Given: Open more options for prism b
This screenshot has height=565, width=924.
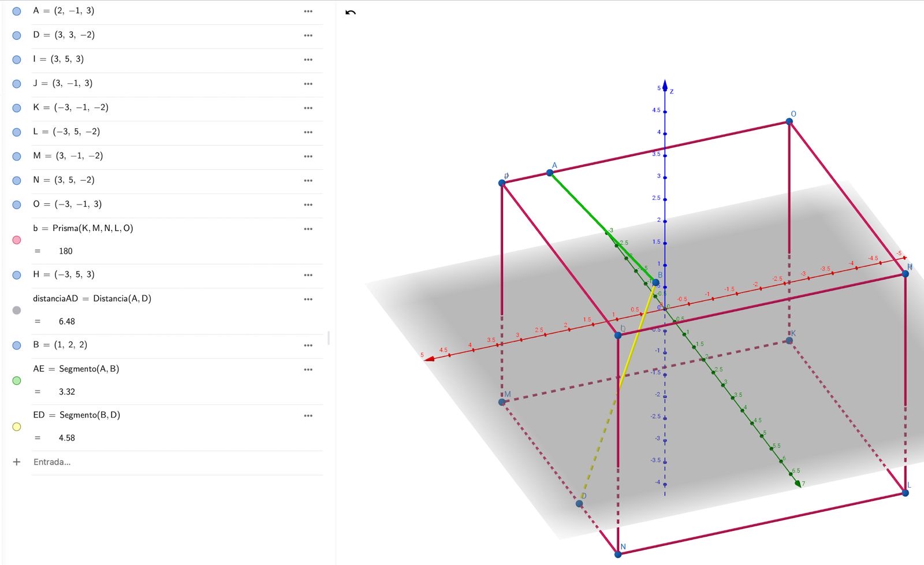Looking at the screenshot, I should pos(308,229).
